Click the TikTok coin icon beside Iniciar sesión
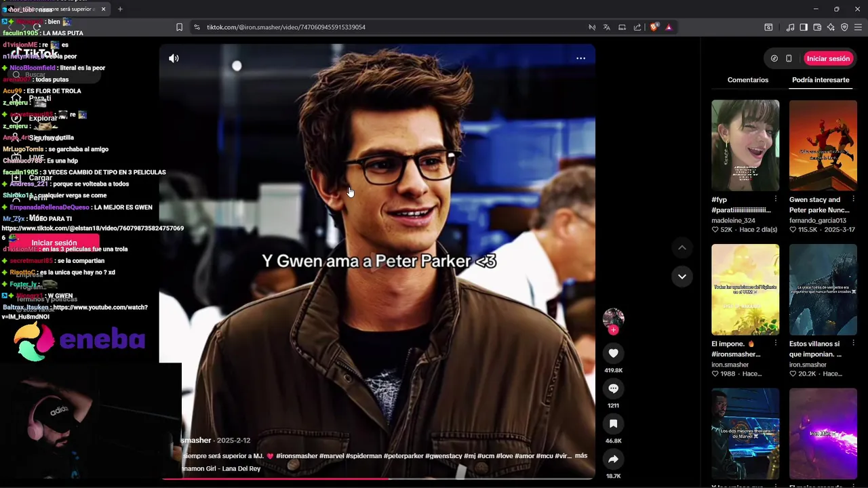Image resolution: width=868 pixels, height=488 pixels. point(774,58)
